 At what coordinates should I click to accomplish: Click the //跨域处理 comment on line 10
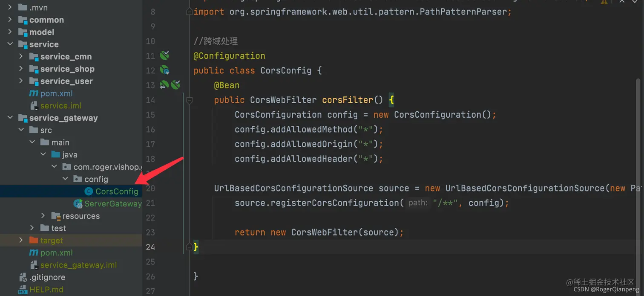216,41
